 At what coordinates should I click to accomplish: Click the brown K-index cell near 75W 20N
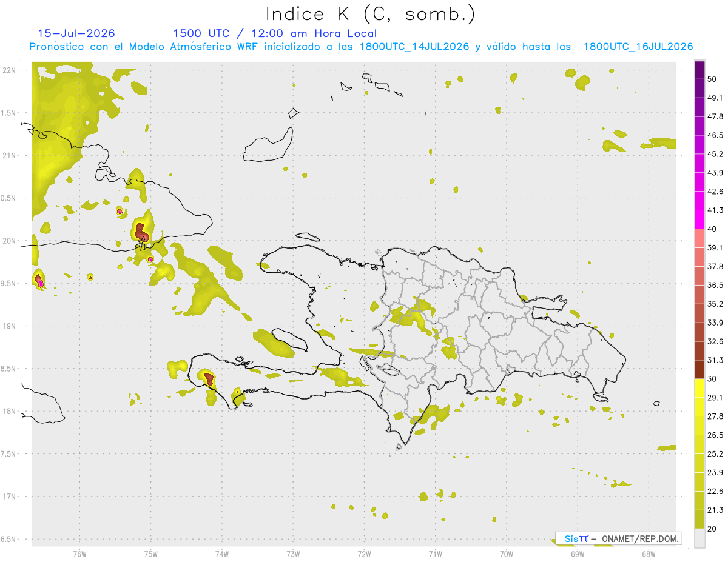pyautogui.click(x=142, y=232)
